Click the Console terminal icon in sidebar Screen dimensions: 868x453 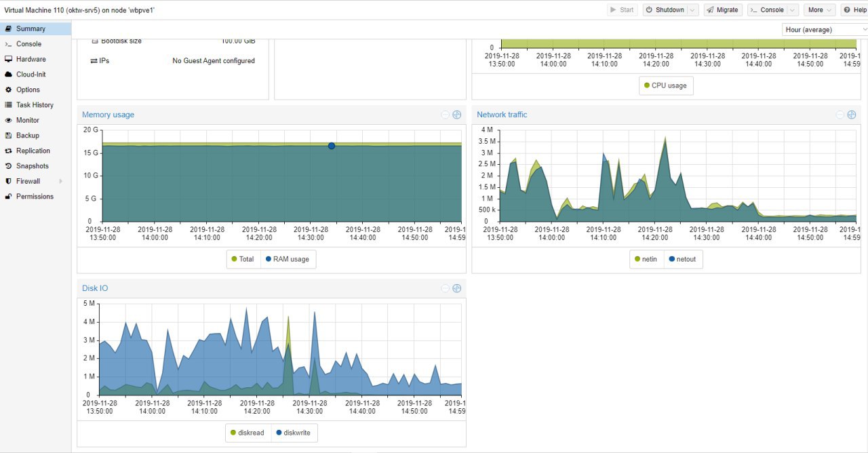pos(9,44)
